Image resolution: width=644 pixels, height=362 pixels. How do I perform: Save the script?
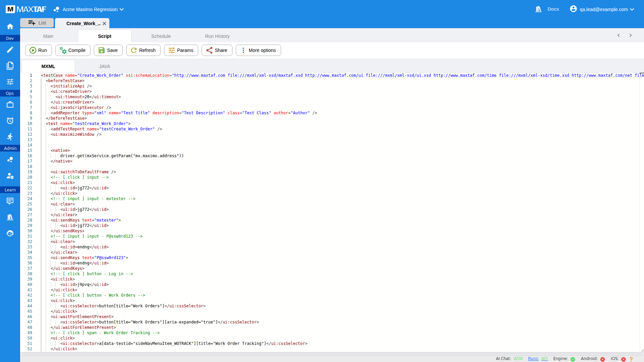(108, 50)
